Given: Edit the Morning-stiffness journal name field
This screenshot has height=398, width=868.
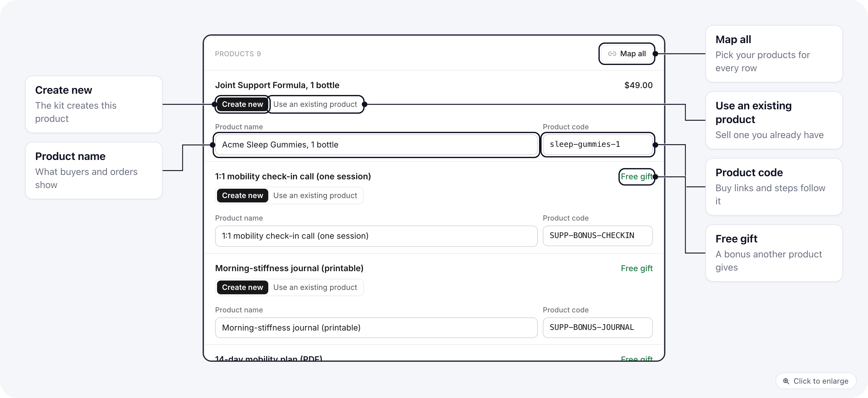Looking at the screenshot, I should click(x=376, y=328).
